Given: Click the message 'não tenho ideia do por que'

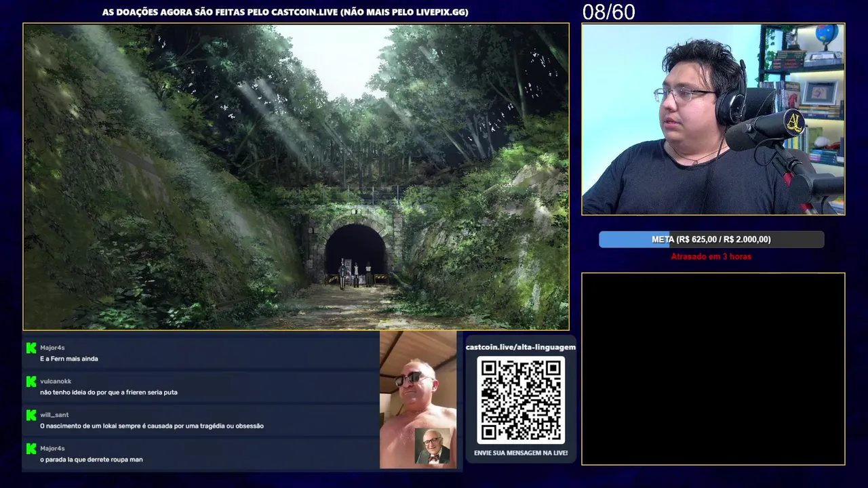Looking at the screenshot, I should tap(108, 392).
